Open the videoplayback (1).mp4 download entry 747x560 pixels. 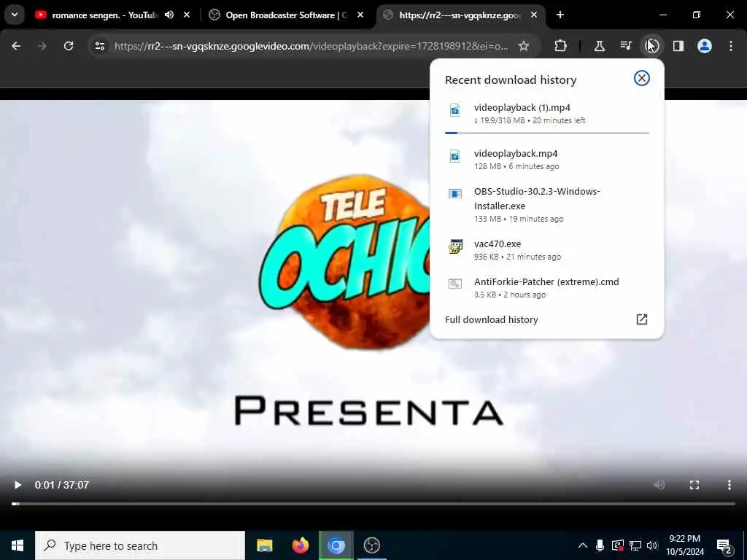coord(547,114)
